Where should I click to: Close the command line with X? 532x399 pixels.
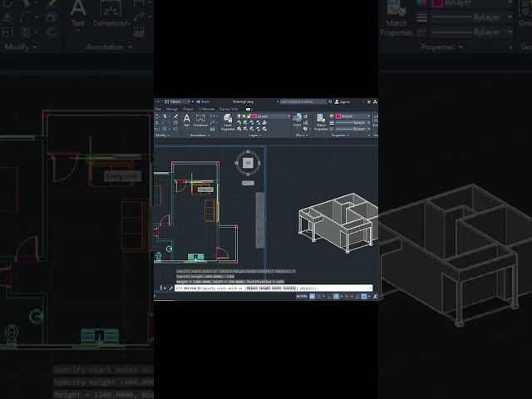pyautogui.click(x=165, y=288)
